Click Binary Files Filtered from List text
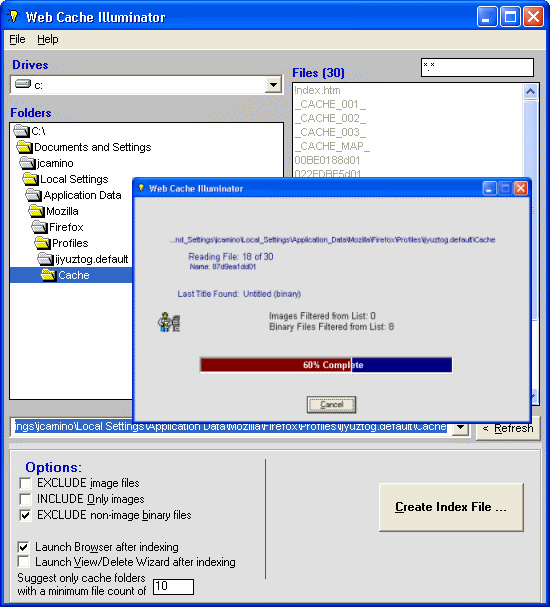This screenshot has height=607, width=550. 331,327
